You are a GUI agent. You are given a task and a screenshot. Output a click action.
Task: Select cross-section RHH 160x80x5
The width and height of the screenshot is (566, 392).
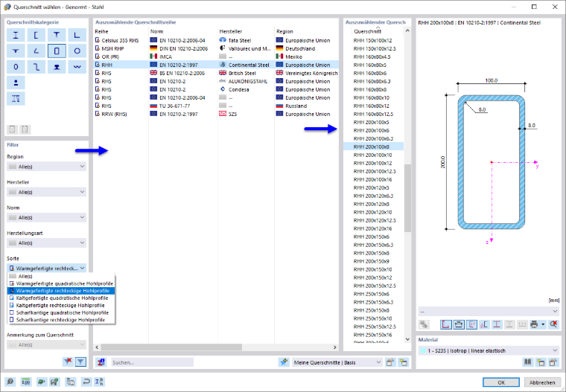point(373,65)
